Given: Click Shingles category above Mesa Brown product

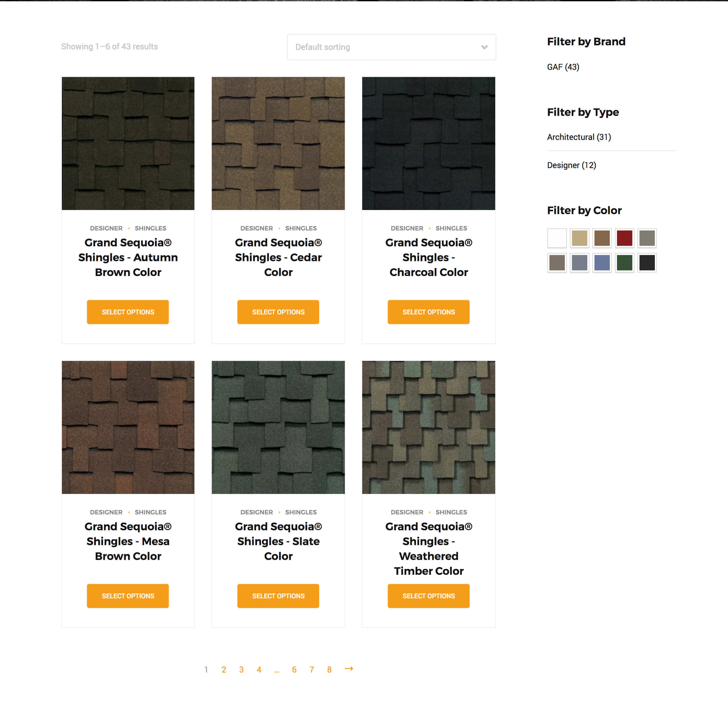Looking at the screenshot, I should (x=150, y=512).
